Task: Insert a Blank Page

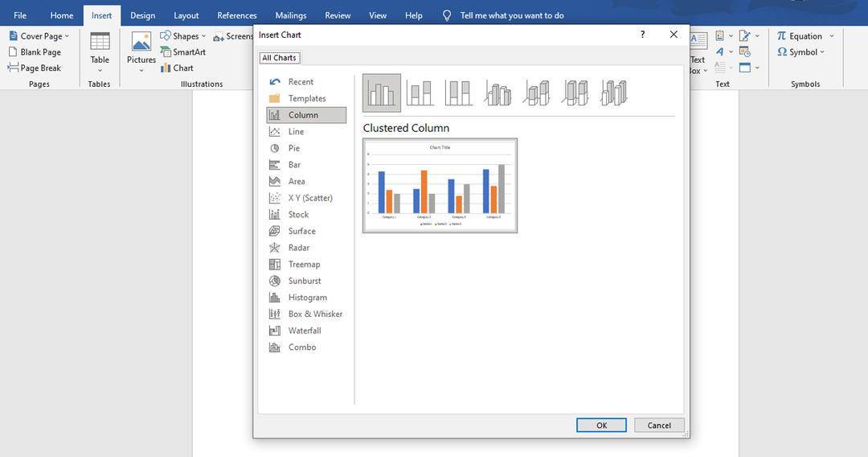Action: 35,52
